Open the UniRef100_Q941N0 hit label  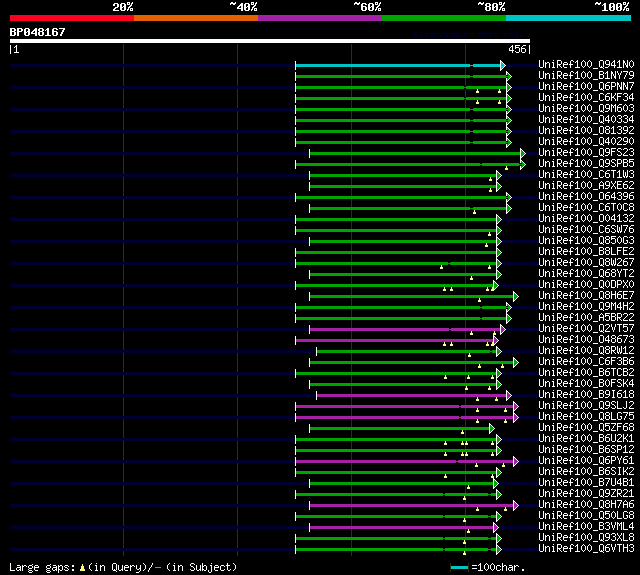point(585,65)
